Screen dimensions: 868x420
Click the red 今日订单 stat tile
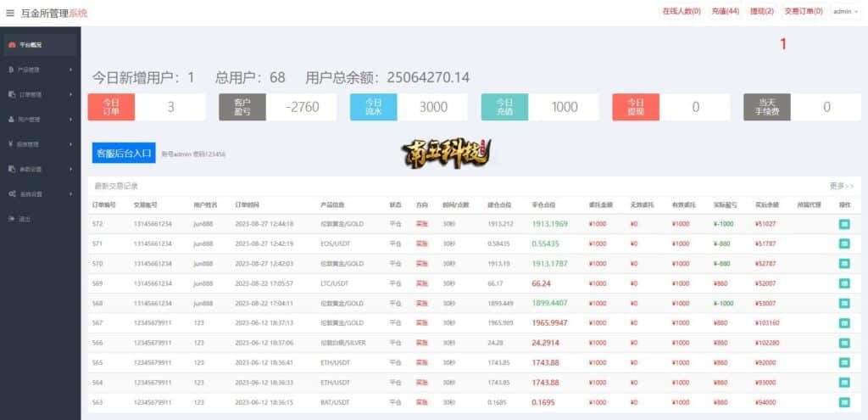pos(112,107)
